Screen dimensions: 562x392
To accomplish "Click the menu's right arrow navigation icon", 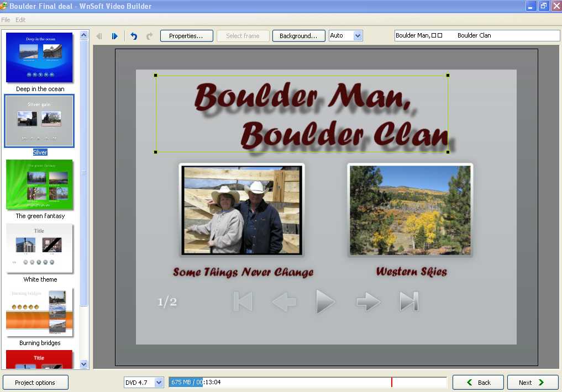I will tap(368, 301).
